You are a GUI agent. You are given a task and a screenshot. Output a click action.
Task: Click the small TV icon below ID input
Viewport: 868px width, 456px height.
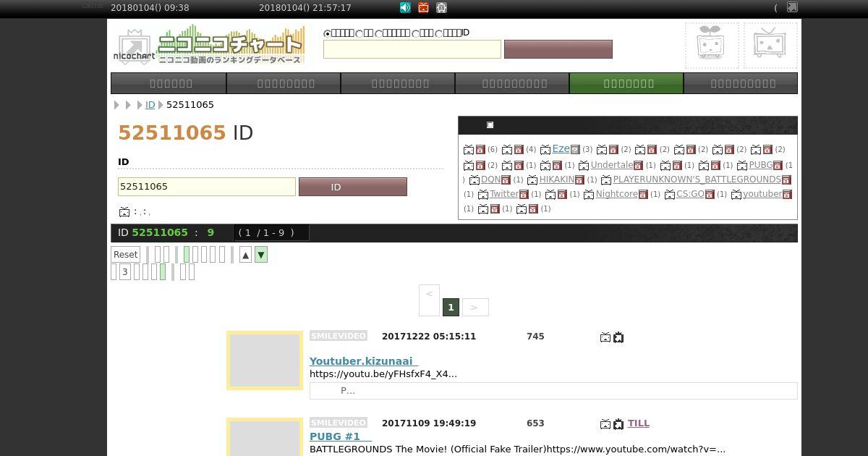(x=124, y=212)
